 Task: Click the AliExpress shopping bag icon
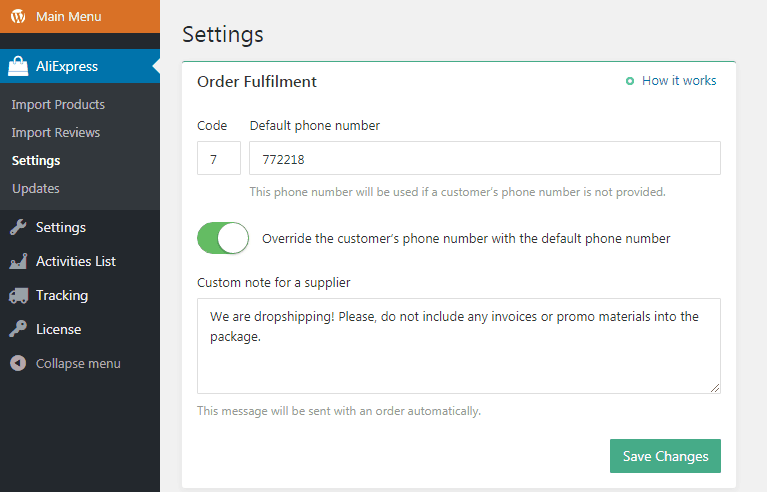coord(17,67)
